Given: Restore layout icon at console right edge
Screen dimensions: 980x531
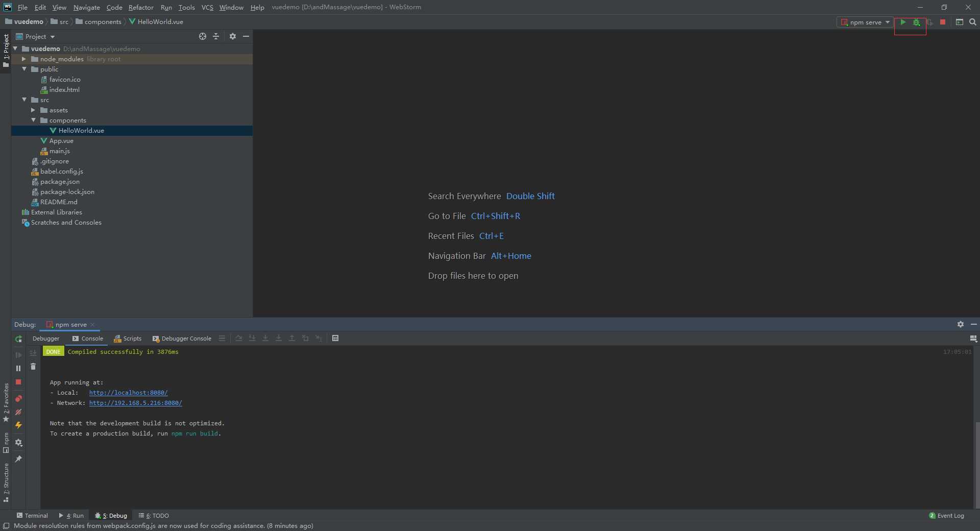Looking at the screenshot, I should pos(973,339).
